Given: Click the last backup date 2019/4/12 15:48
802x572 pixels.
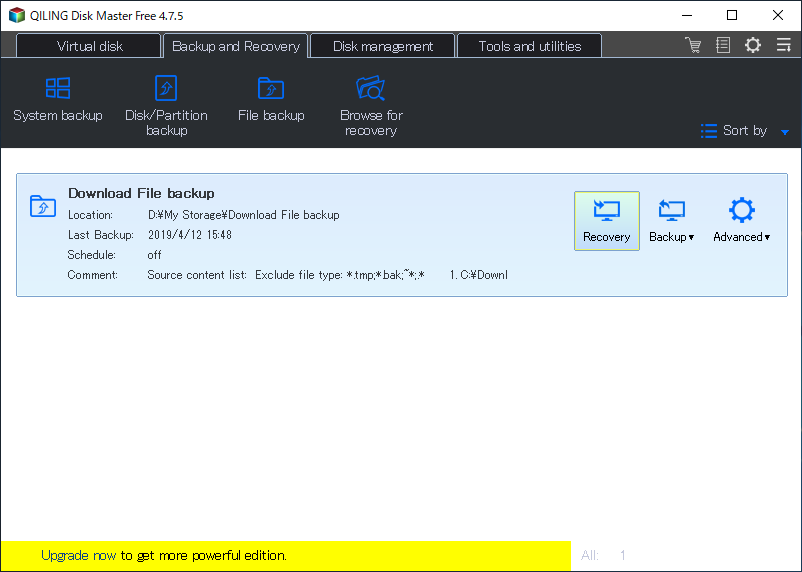Looking at the screenshot, I should point(190,235).
